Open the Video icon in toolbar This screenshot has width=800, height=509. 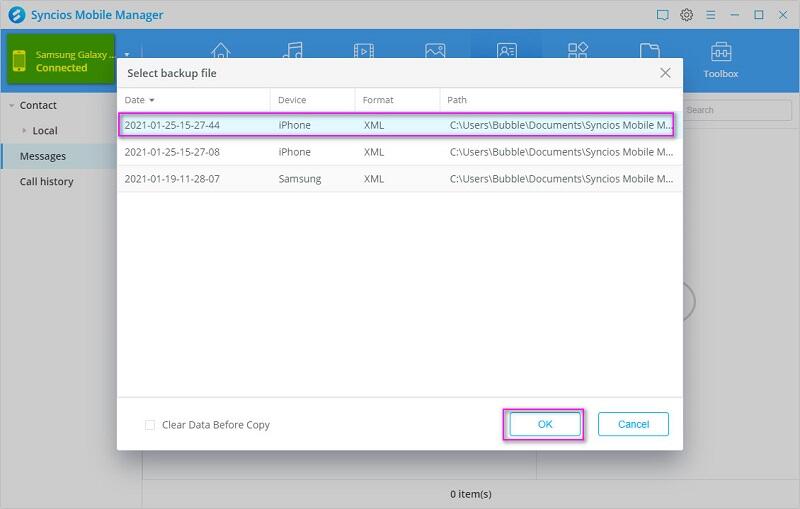coord(364,50)
